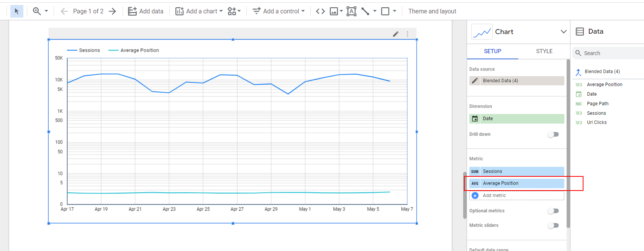644x251 pixels.
Task: Expand the Chart type chevron
Action: pos(564,32)
